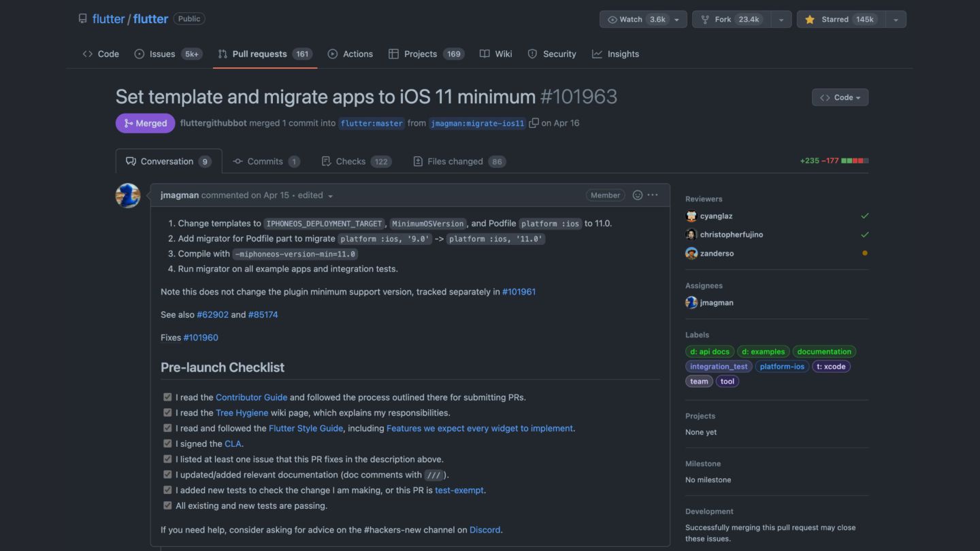Switch to the Files changed tab
The width and height of the screenshot is (980, 551).
455,161
